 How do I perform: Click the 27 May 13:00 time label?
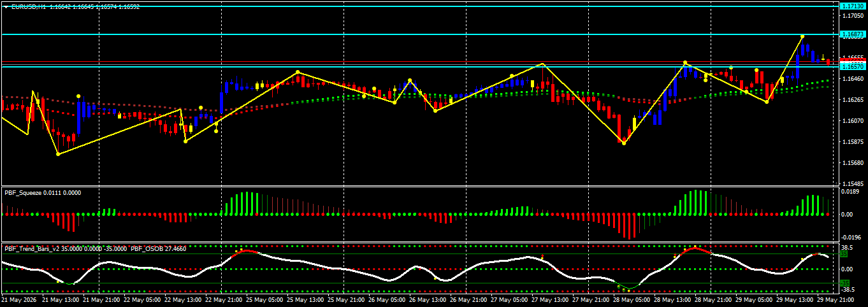tap(551, 299)
